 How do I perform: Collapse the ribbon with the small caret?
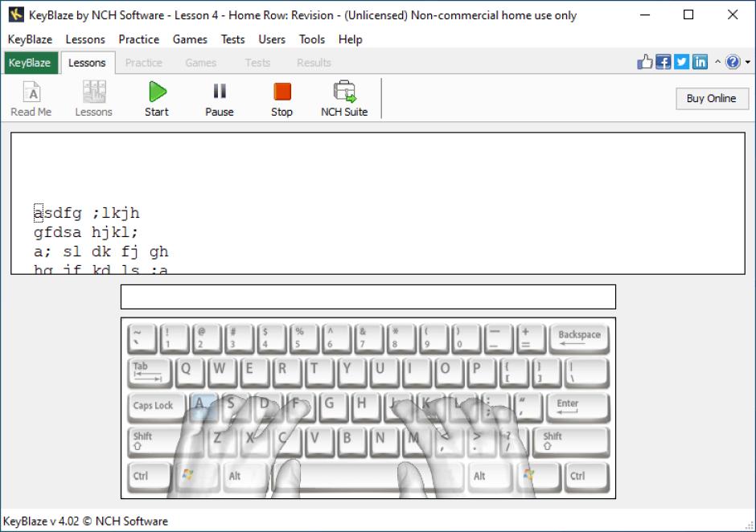pyautogui.click(x=717, y=62)
